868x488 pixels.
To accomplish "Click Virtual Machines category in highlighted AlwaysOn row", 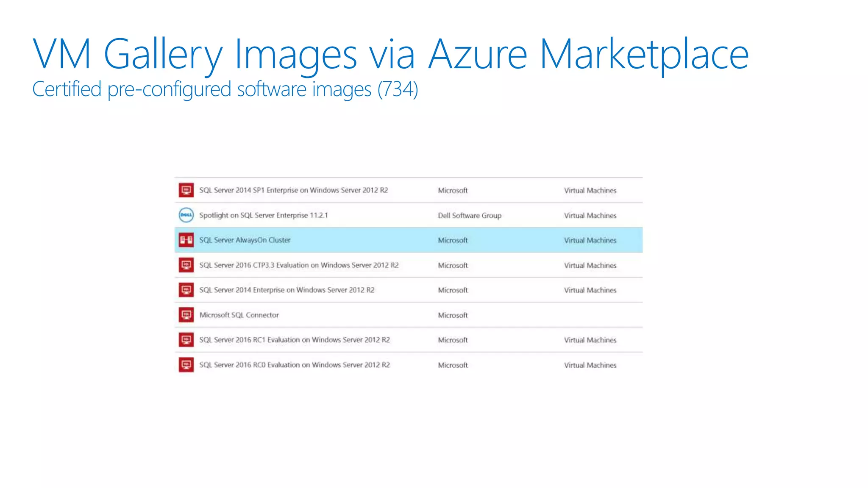I will click(590, 240).
